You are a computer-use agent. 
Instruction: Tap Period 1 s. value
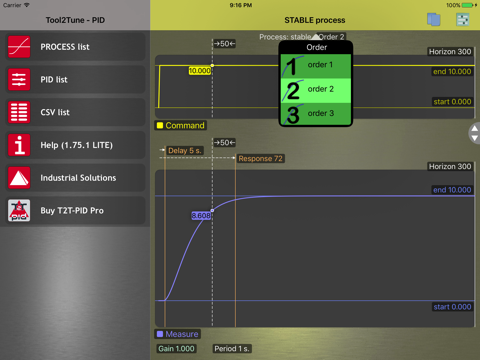click(x=232, y=349)
